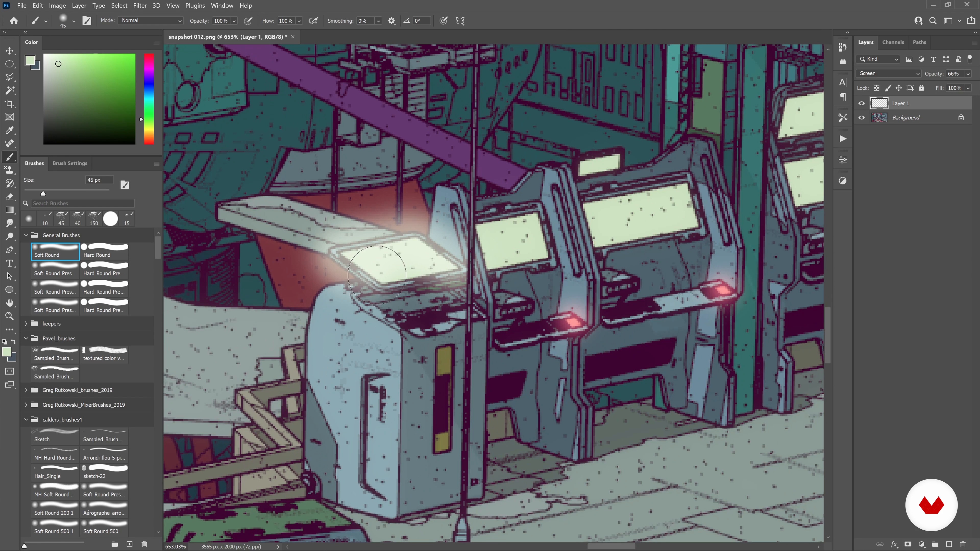Open smoothing options gear
Viewport: 980px width, 551px height.
tap(391, 21)
